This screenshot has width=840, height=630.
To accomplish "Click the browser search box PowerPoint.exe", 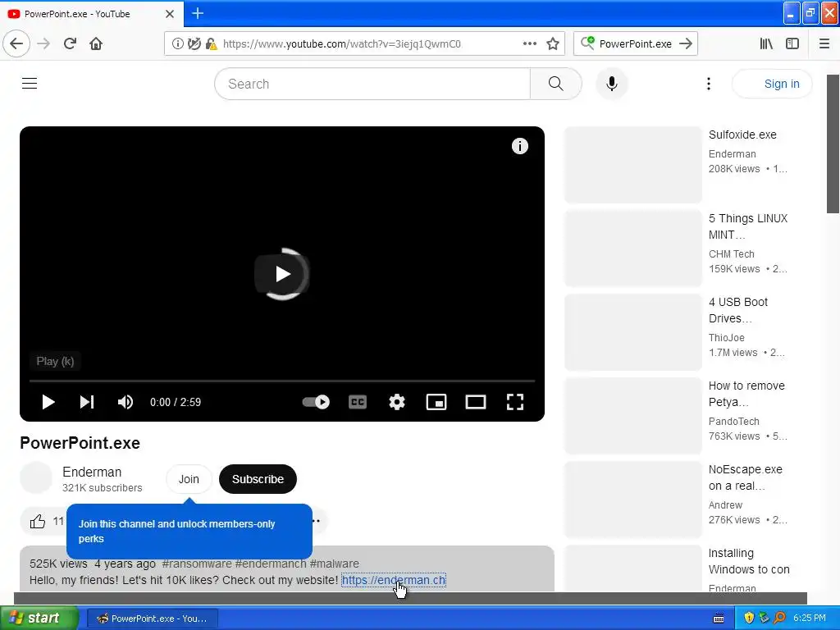I will 636,44.
